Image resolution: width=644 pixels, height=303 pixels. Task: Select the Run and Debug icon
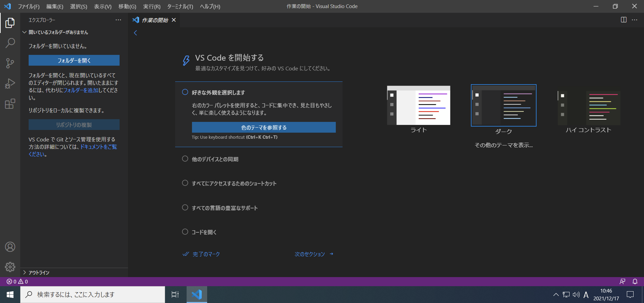[x=10, y=83]
